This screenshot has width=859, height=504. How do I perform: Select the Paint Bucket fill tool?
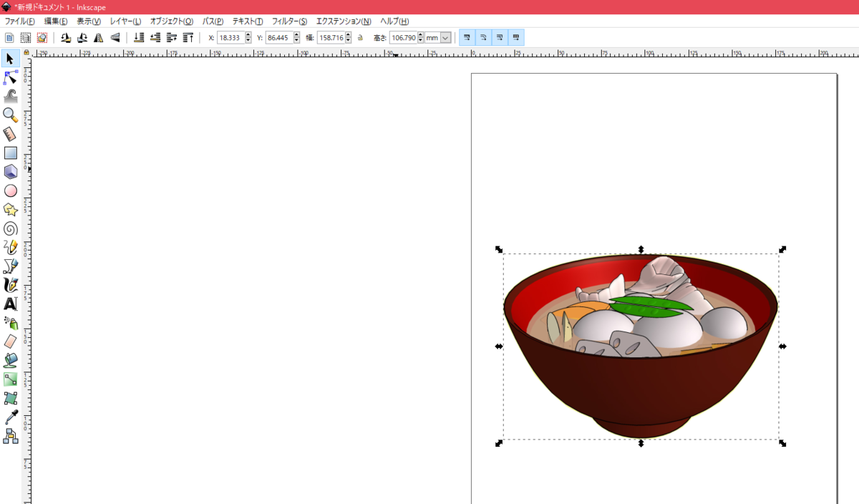click(x=10, y=360)
